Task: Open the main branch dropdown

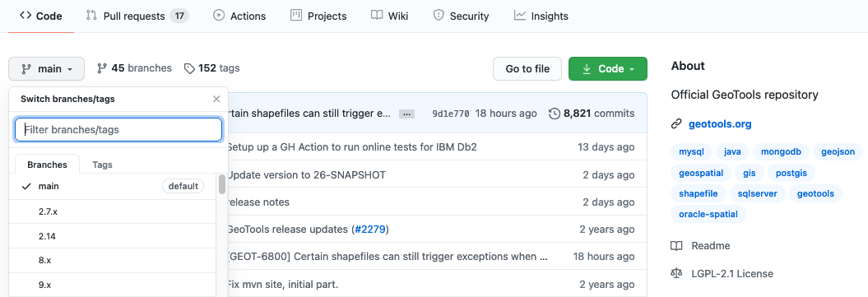Action: click(x=47, y=69)
